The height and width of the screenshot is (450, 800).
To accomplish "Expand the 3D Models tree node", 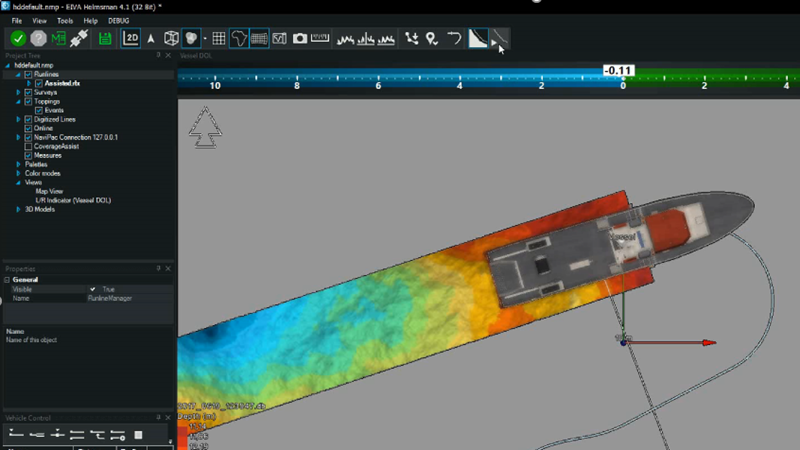I will click(x=18, y=209).
